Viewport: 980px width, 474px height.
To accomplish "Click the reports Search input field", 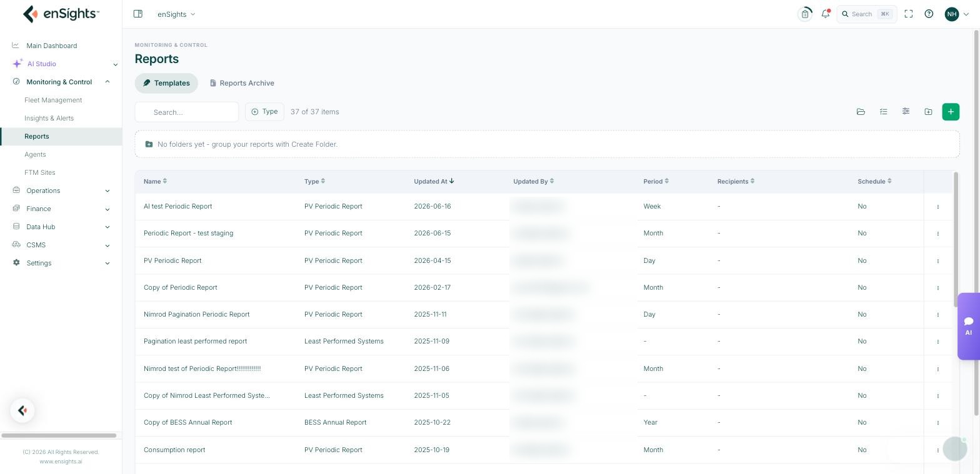I will pyautogui.click(x=187, y=112).
